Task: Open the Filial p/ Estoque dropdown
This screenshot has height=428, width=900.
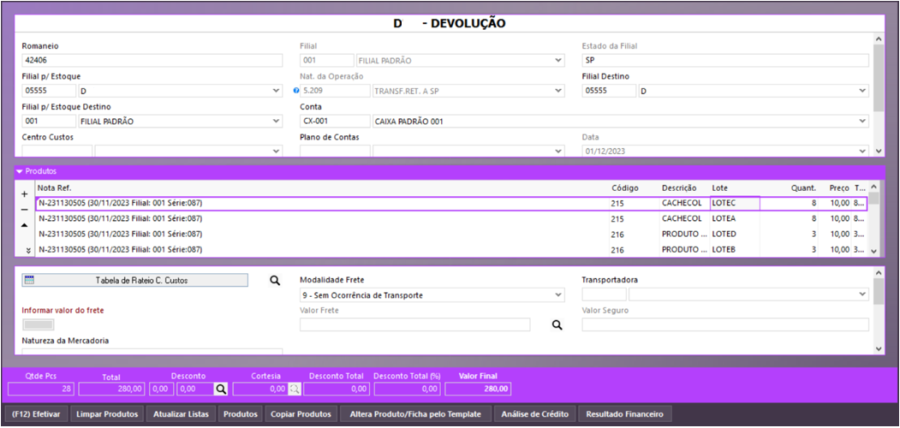Action: click(x=276, y=91)
